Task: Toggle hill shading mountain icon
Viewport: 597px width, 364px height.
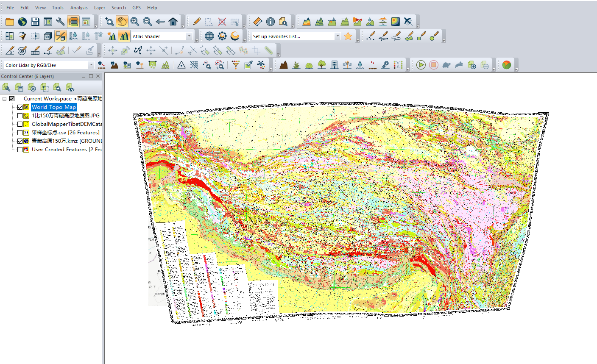Action: tap(124, 36)
